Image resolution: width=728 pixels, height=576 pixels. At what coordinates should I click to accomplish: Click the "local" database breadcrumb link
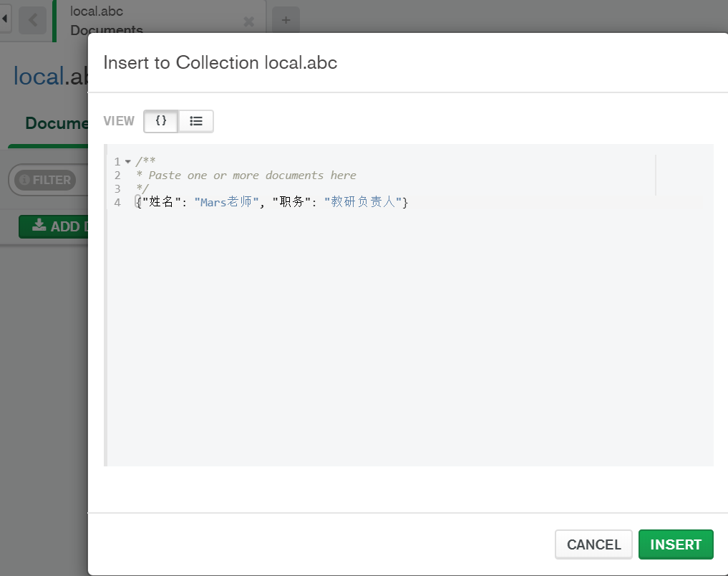pyautogui.click(x=39, y=76)
